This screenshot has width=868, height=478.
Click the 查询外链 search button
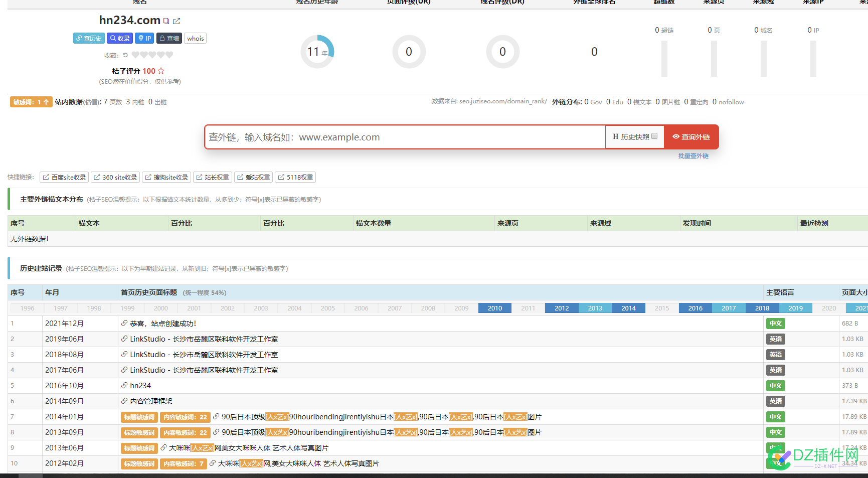[691, 137]
